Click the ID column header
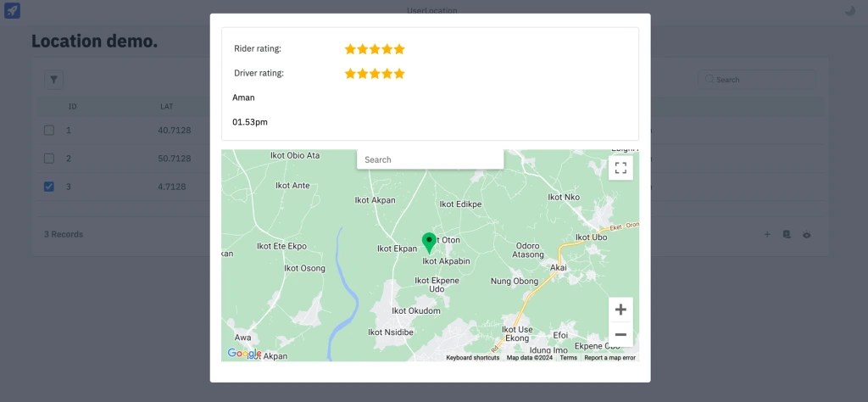Viewport: 868px width, 402px height. coord(73,106)
